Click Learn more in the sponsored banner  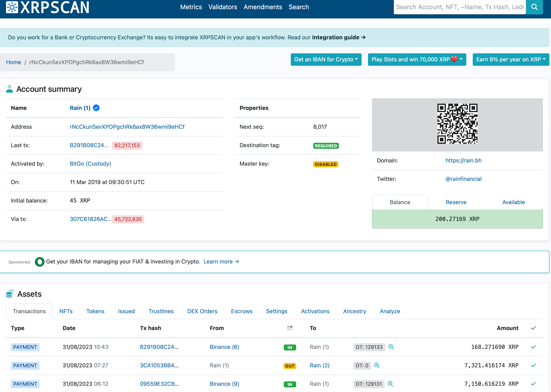tap(221, 262)
